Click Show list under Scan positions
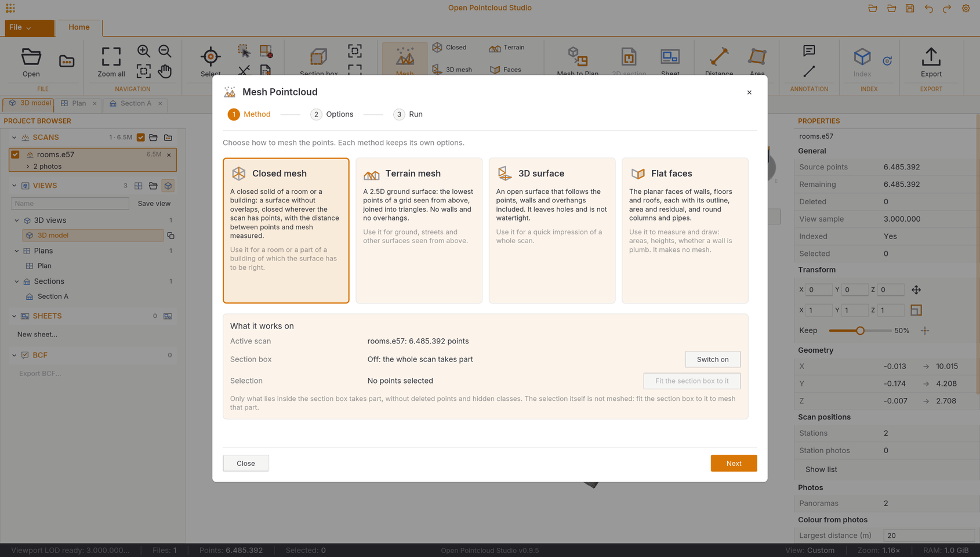This screenshot has width=980, height=557. (821, 469)
